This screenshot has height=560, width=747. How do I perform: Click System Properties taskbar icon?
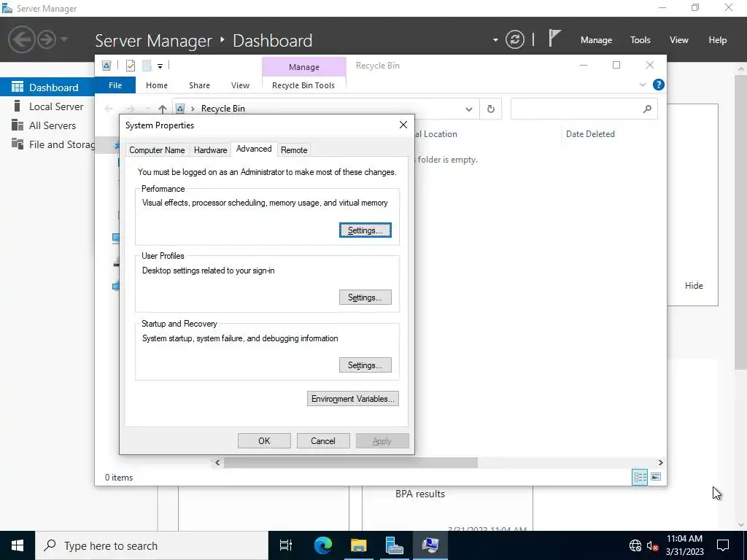click(430, 545)
